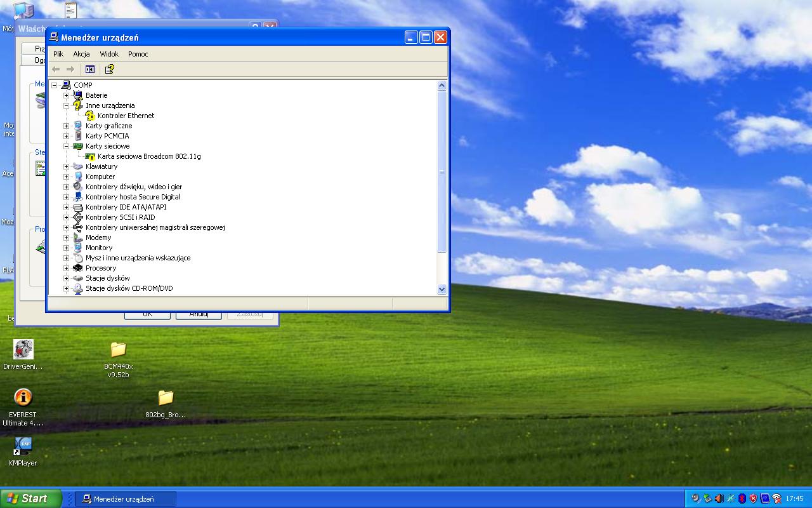This screenshot has height=508, width=812.
Task: Expand the Kontrolery hosta Secure Digital node
Action: tap(66, 197)
